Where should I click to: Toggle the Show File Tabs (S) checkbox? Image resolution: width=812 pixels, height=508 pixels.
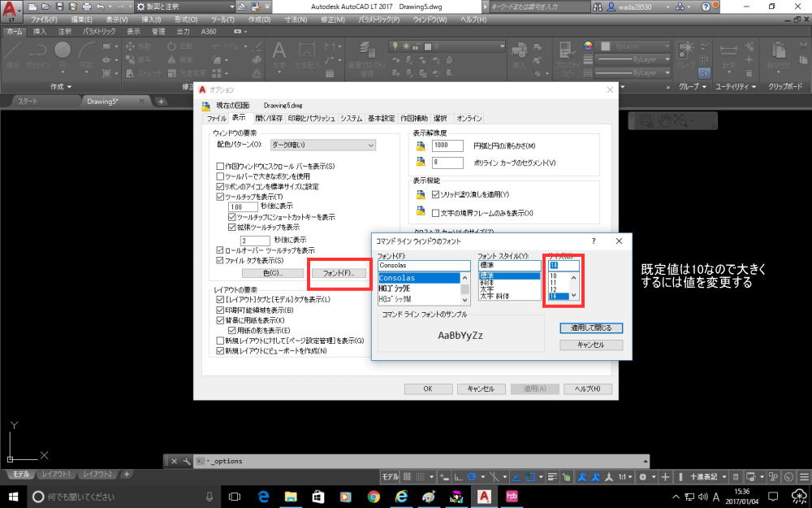click(x=220, y=260)
